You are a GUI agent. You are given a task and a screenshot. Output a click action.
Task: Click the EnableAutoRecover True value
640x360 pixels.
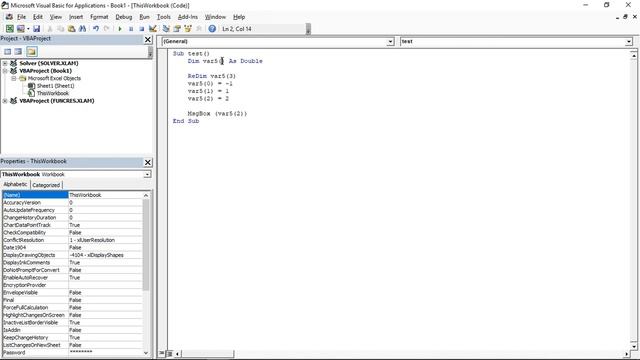pos(105,278)
